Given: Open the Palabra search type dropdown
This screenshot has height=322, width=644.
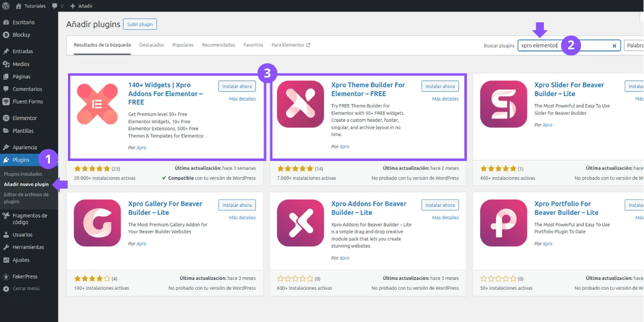Looking at the screenshot, I should pos(634,45).
